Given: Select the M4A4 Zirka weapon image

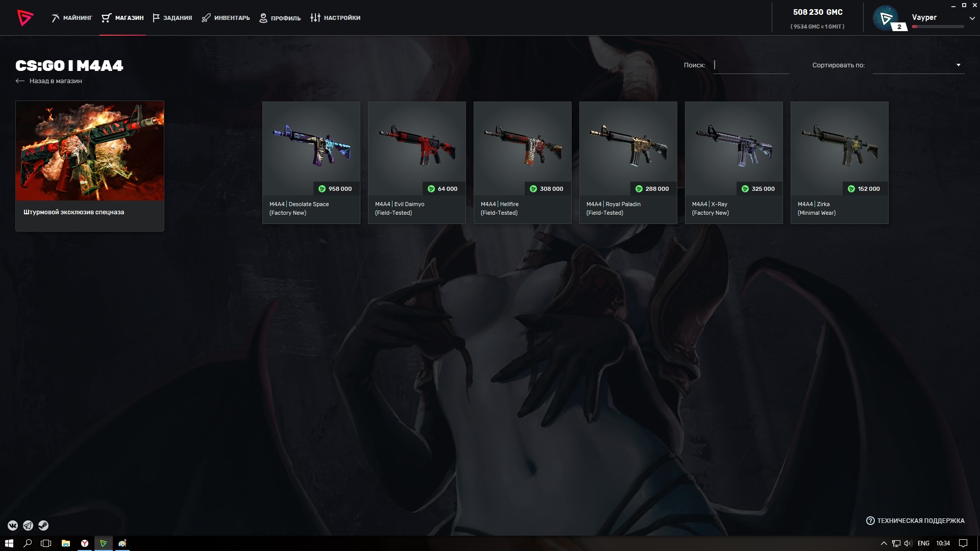Looking at the screenshot, I should 840,144.
